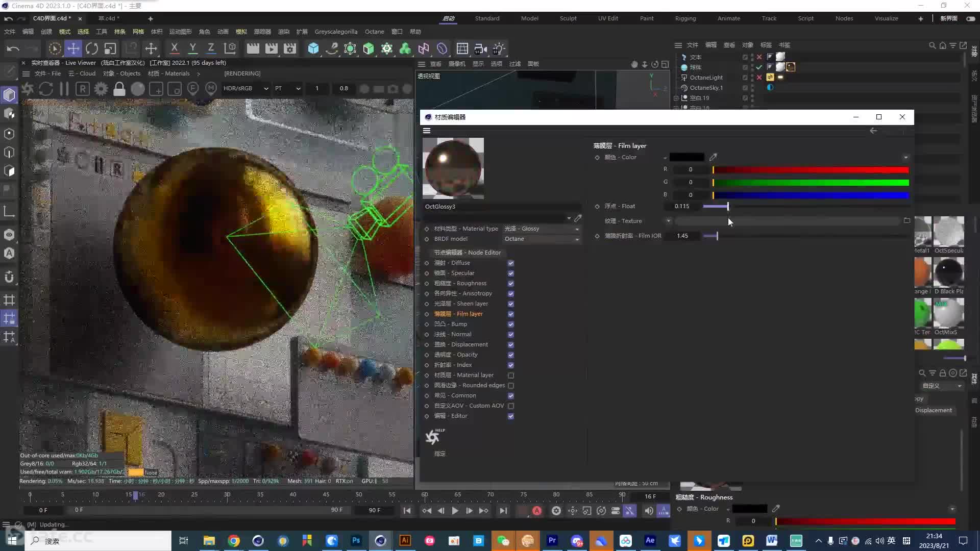This screenshot has width=980, height=551.
Task: Open the Texture folder browse icon
Action: click(x=907, y=221)
